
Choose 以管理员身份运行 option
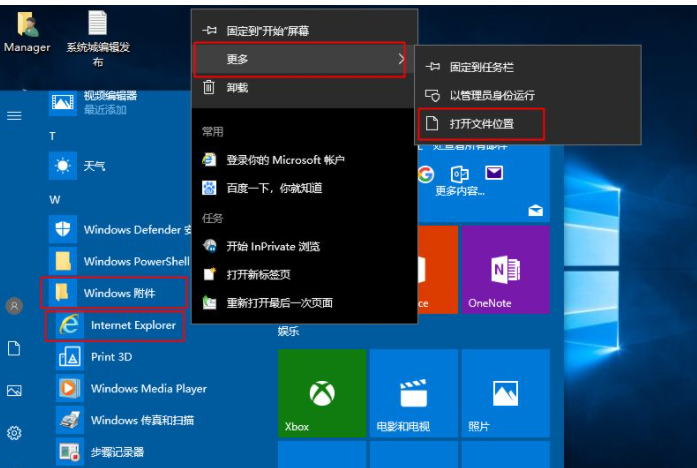click(x=528, y=95)
